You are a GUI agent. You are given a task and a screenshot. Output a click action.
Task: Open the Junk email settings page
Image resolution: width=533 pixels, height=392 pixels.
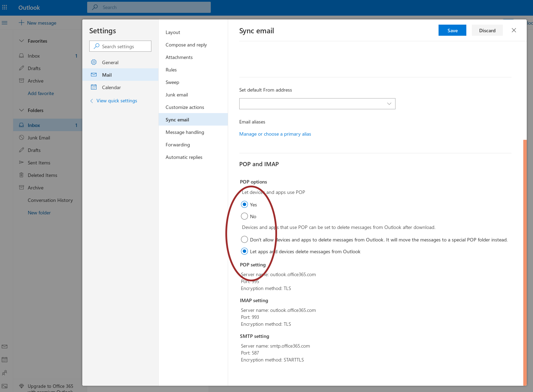tap(193, 95)
